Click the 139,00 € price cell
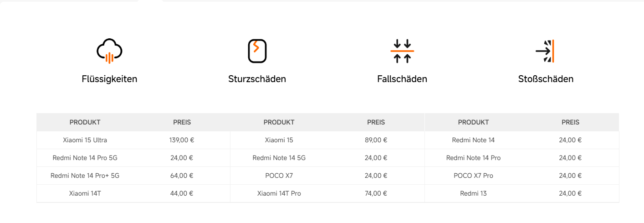 pyautogui.click(x=182, y=140)
